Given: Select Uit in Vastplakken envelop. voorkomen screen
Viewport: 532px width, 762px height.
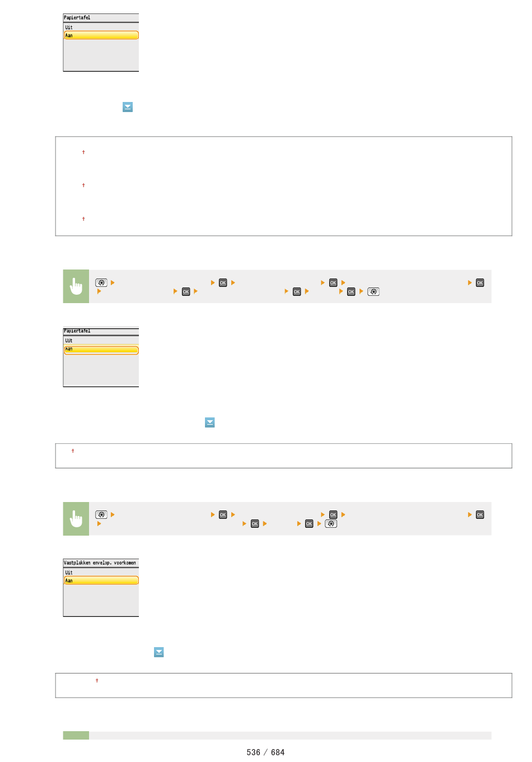Looking at the screenshot, I should coord(101,572).
